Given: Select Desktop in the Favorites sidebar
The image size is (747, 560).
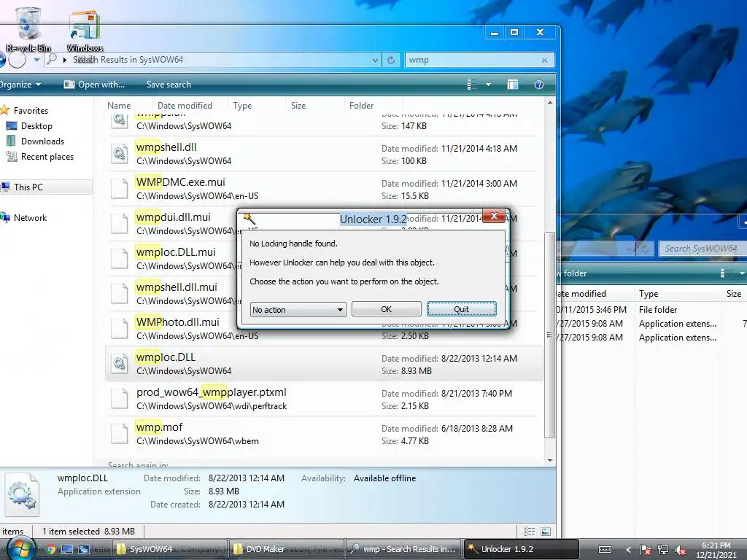Looking at the screenshot, I should click(x=36, y=125).
